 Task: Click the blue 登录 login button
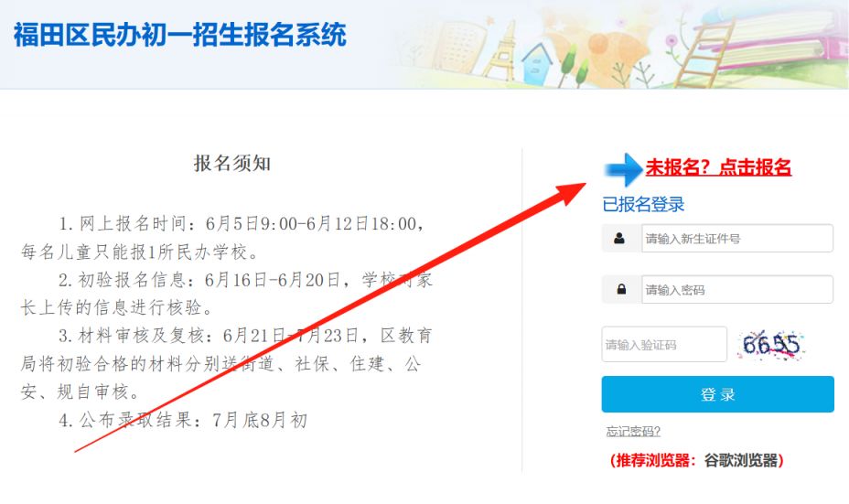(717, 394)
